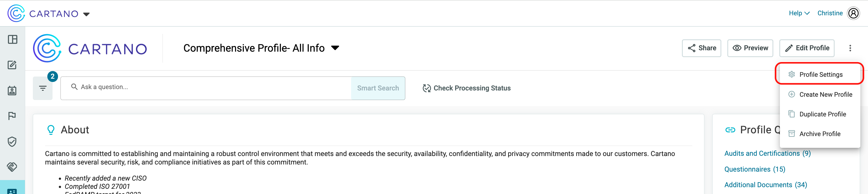Expand the Comprehensive Profile dropdown arrow

click(x=335, y=48)
